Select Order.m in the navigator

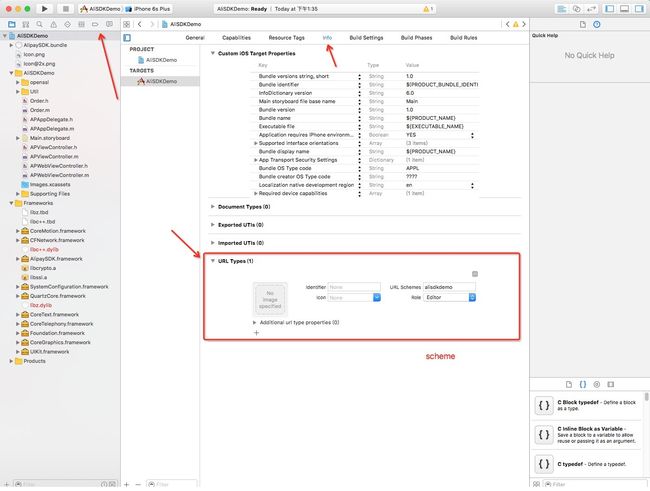coord(39,110)
